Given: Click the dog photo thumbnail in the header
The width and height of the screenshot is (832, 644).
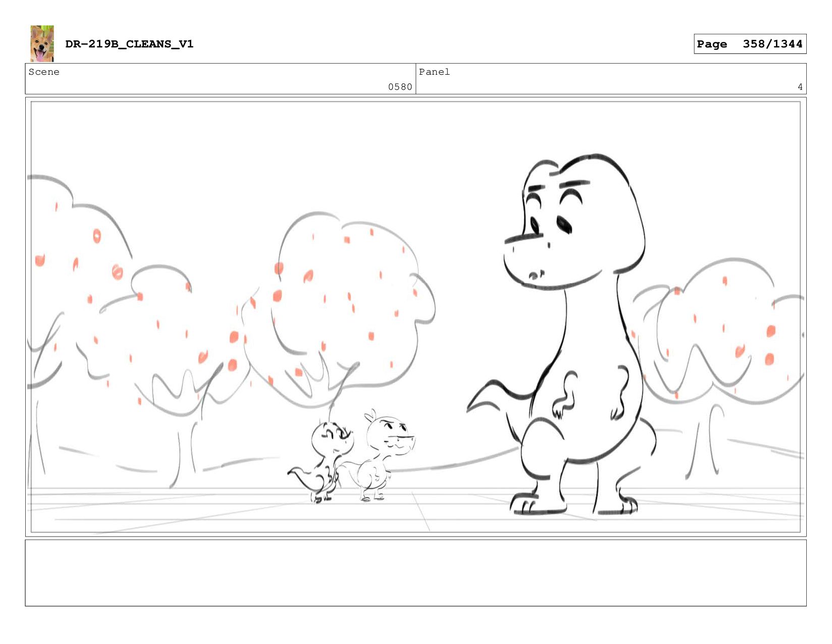Looking at the screenshot, I should pos(42,43).
